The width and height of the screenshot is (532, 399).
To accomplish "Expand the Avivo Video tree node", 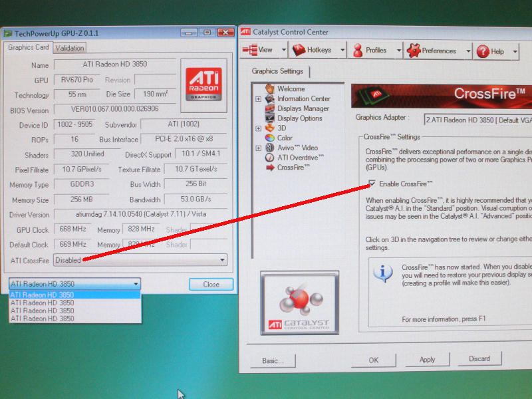I will click(x=259, y=148).
